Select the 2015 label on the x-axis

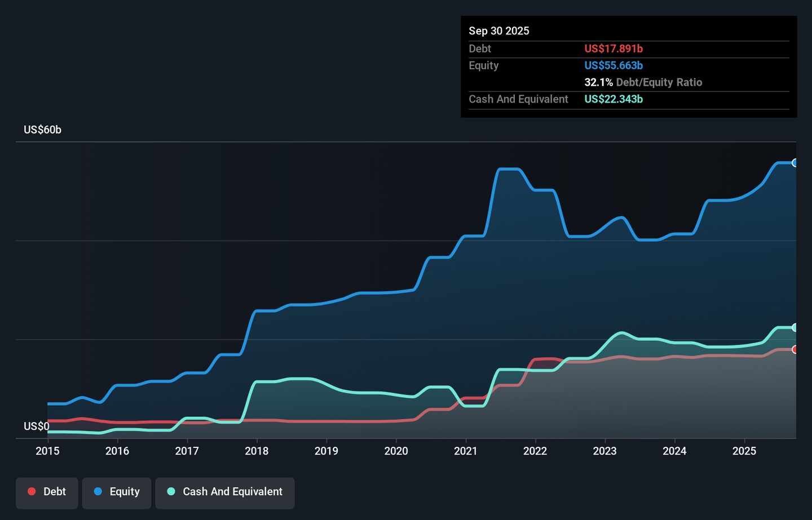point(47,451)
